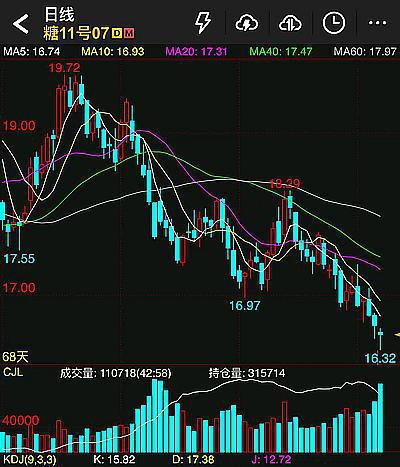Tap the red M badge
Viewport: 400px width, 467px height.
[x=129, y=33]
